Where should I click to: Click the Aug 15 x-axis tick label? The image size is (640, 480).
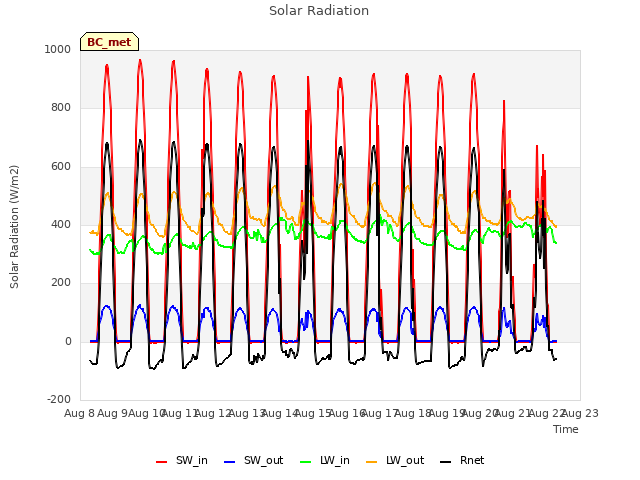tap(313, 413)
